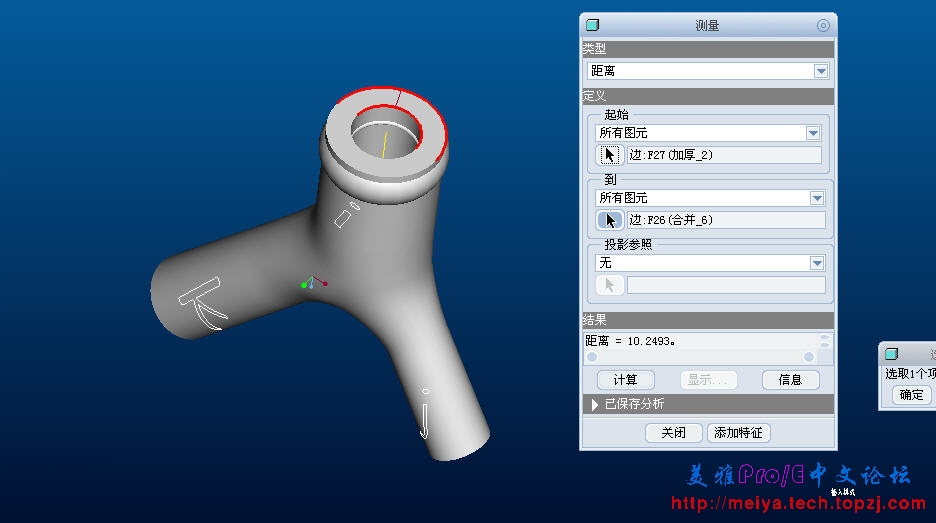The width and height of the screenshot is (936, 523).
Task: Click the result area vertical scroll control
Action: [x=825, y=341]
